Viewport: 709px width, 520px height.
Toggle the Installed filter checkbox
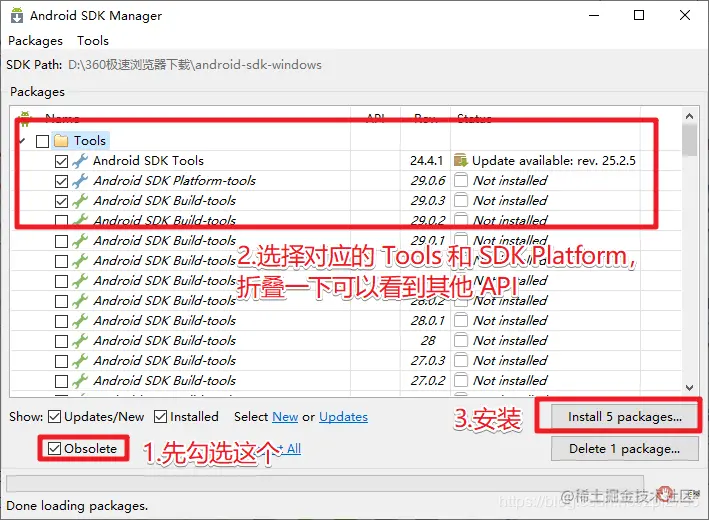tap(161, 416)
